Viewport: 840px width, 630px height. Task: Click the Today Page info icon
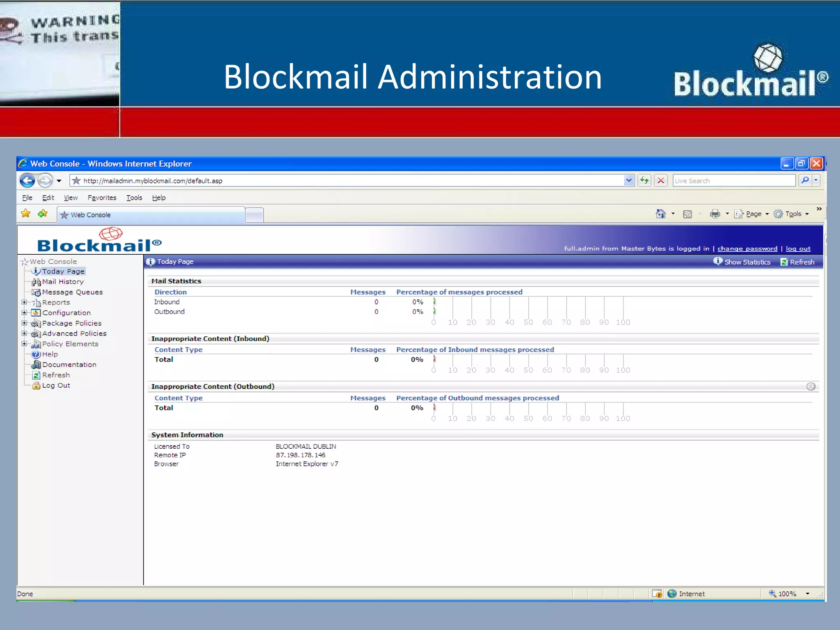tap(151, 262)
